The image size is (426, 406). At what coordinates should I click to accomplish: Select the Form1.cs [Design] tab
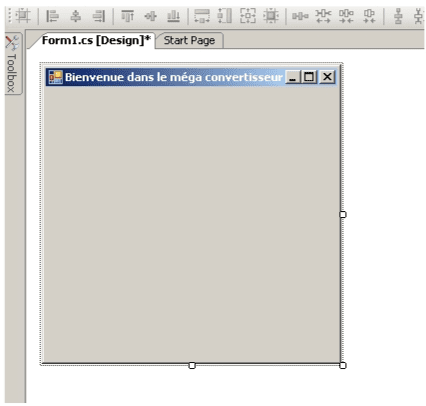pos(96,41)
